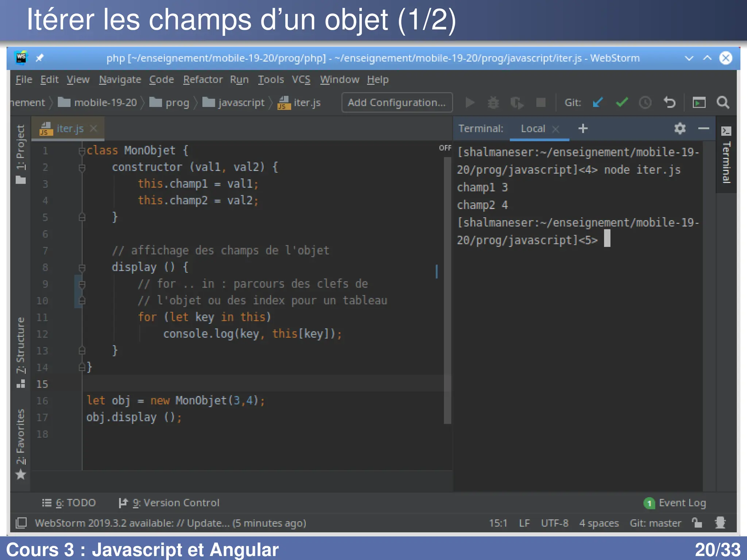Open the Refactor menu
Viewport: 747px width, 560px height.
pyautogui.click(x=203, y=79)
